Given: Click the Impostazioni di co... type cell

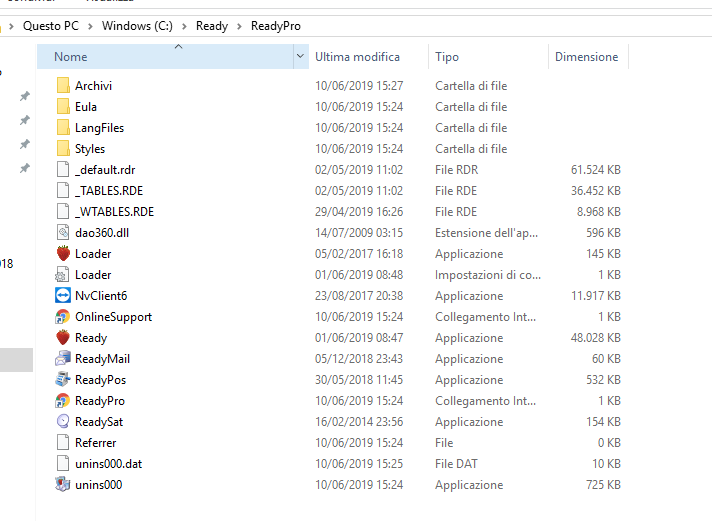Looking at the screenshot, I should tap(488, 275).
